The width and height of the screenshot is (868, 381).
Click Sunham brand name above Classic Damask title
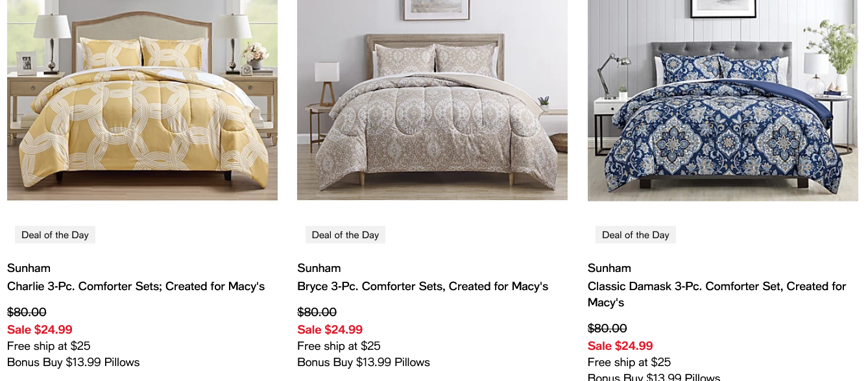(x=609, y=268)
